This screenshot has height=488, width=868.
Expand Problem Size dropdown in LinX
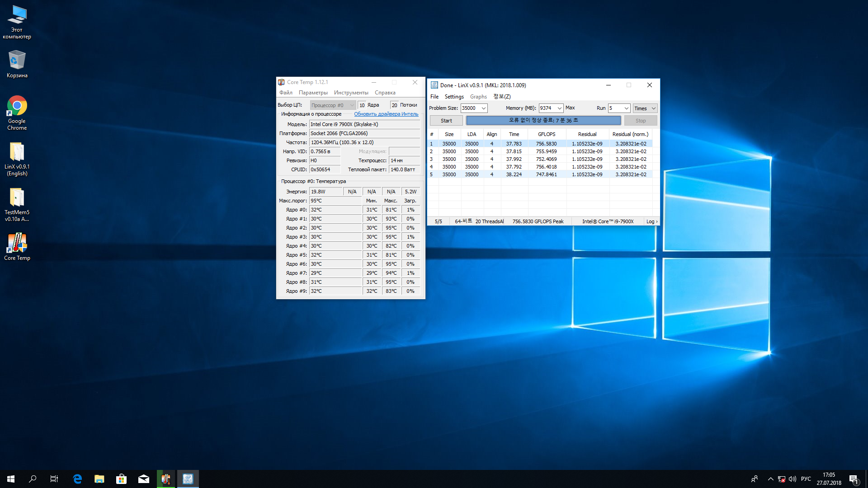pos(483,108)
